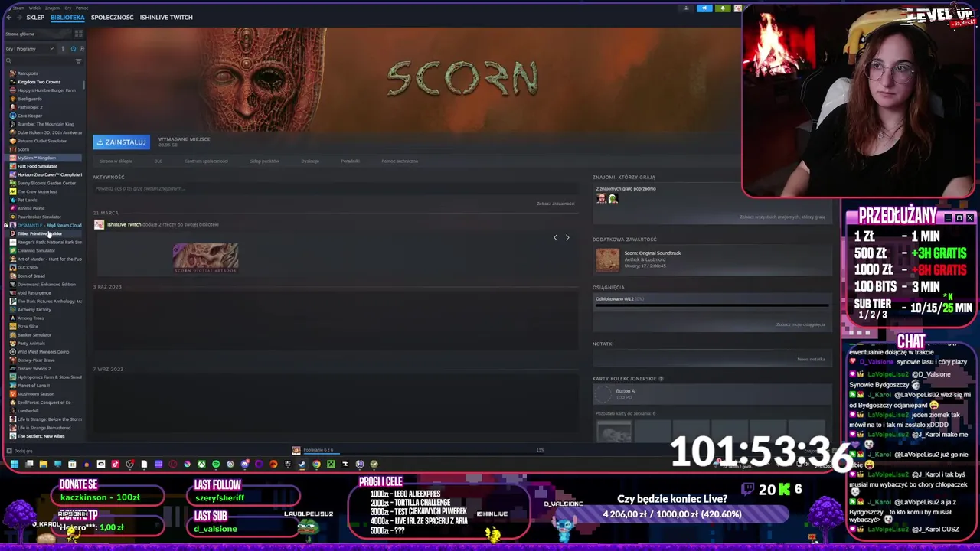This screenshot has height=551, width=980.
Task: Open Spotify from the taskbar
Action: [x=216, y=464]
